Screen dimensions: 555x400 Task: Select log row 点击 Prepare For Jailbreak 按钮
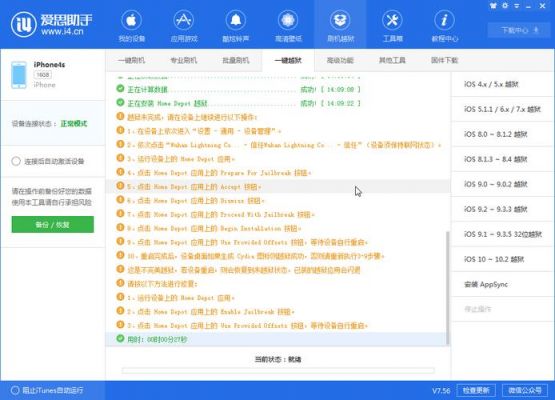coord(278,172)
